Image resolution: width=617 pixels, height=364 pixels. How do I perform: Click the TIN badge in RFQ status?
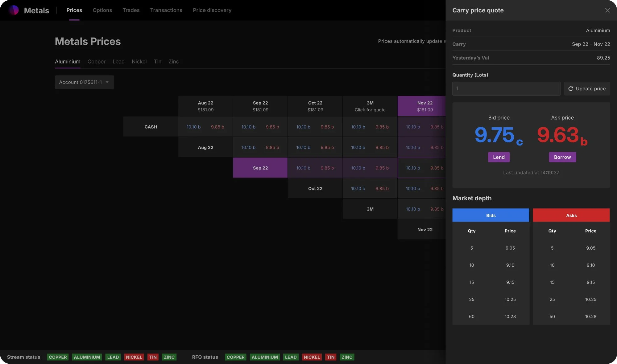(x=330, y=357)
